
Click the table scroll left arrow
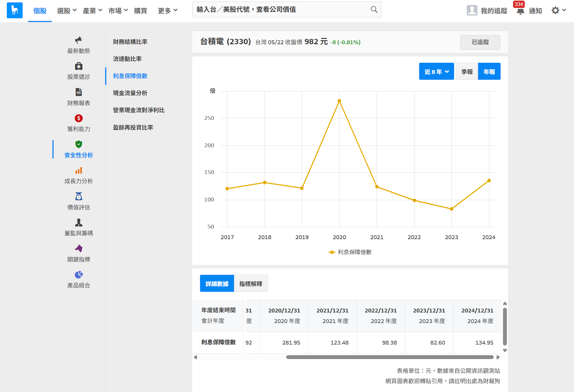(x=196, y=357)
